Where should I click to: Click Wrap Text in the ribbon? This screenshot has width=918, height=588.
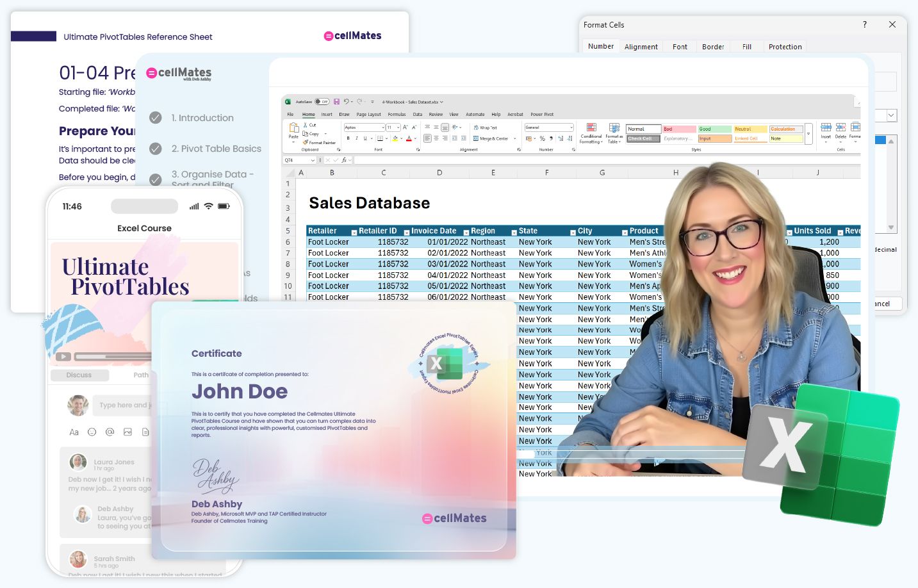485,127
